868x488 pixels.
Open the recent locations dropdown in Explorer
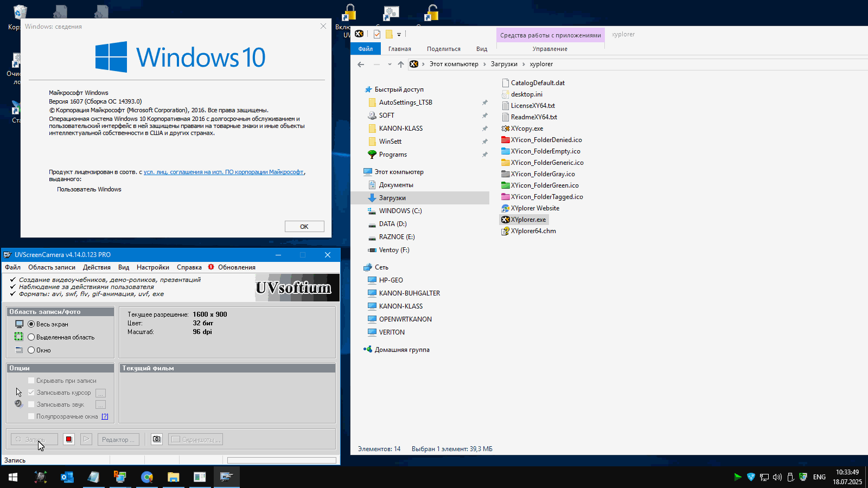point(390,64)
